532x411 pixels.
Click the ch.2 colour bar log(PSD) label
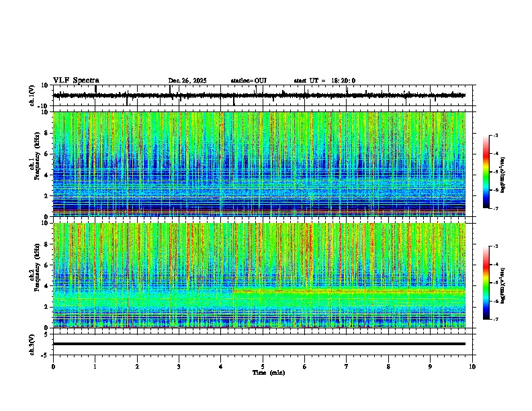(503, 285)
